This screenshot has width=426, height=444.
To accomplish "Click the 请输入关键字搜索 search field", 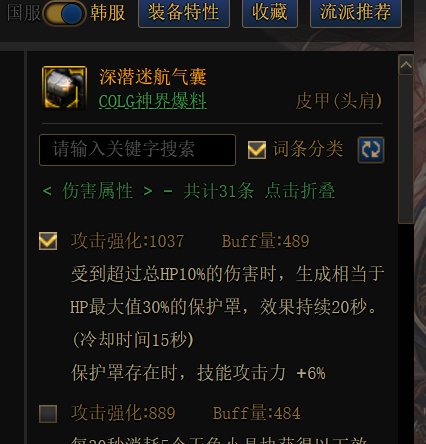I will click(x=137, y=150).
